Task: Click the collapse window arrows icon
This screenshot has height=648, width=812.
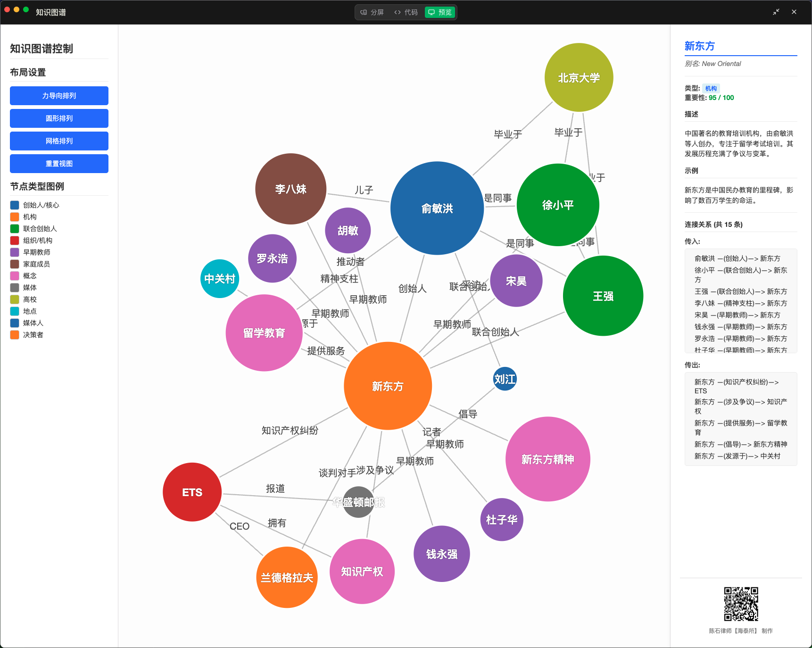Action: pos(776,12)
